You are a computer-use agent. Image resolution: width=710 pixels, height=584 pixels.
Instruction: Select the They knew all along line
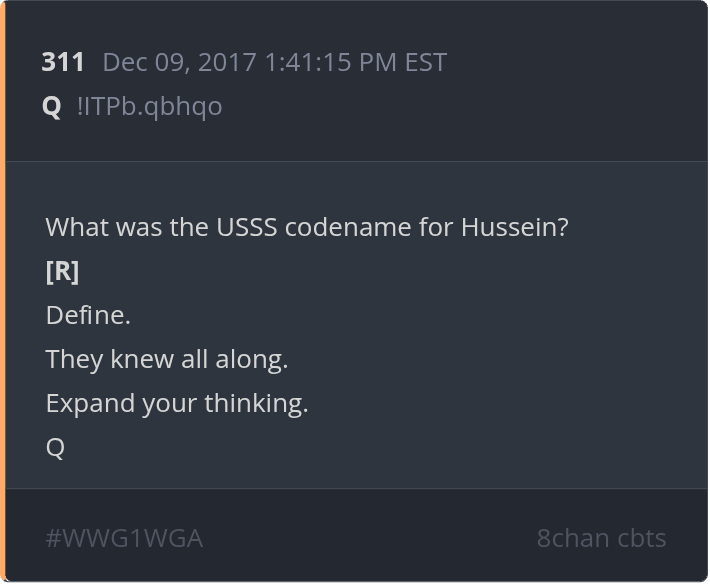tap(166, 359)
